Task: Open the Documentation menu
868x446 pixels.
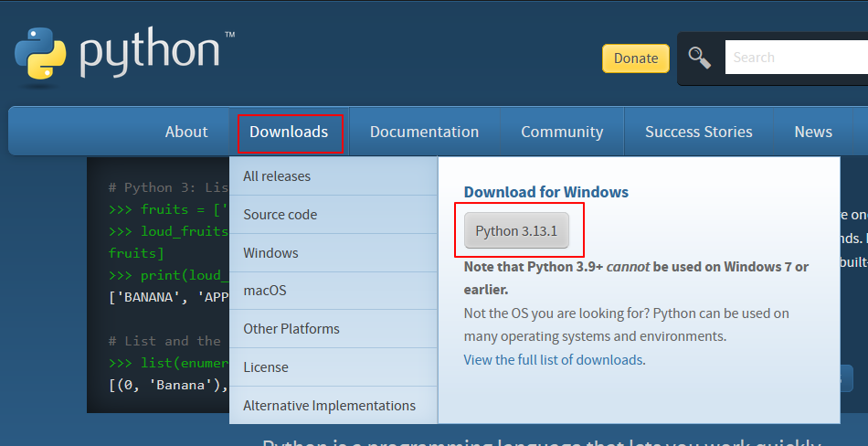Action: [424, 132]
